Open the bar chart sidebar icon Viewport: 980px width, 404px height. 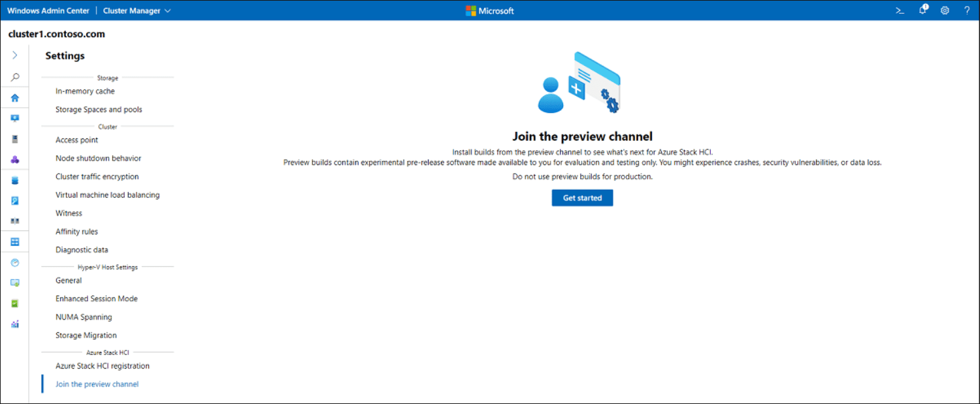point(14,324)
